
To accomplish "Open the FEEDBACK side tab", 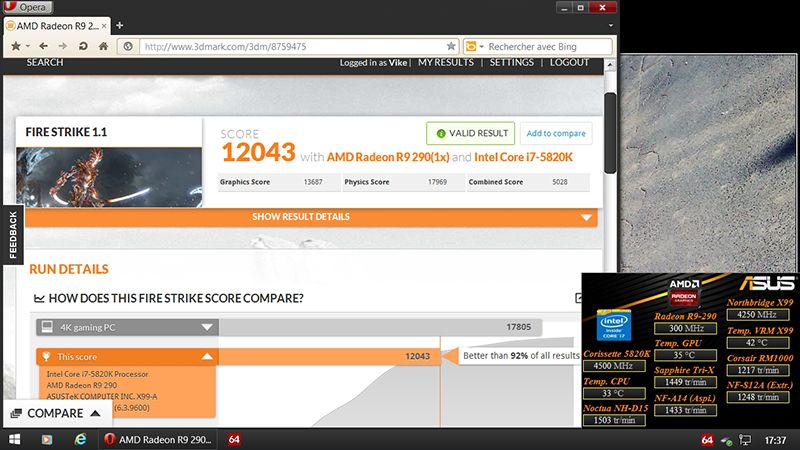I will point(13,235).
